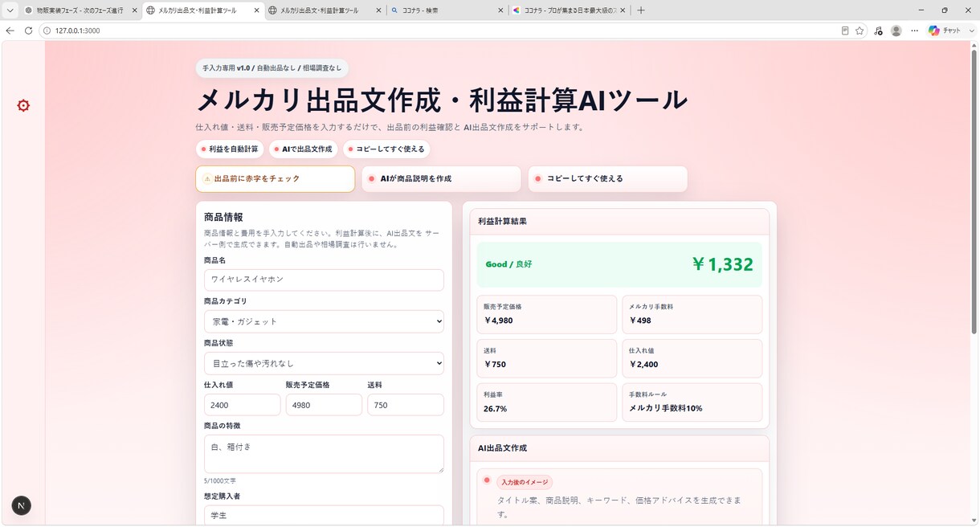Click 仕入れ値 input showing 2400
Viewport: 980px width, 527px height.
click(x=242, y=405)
